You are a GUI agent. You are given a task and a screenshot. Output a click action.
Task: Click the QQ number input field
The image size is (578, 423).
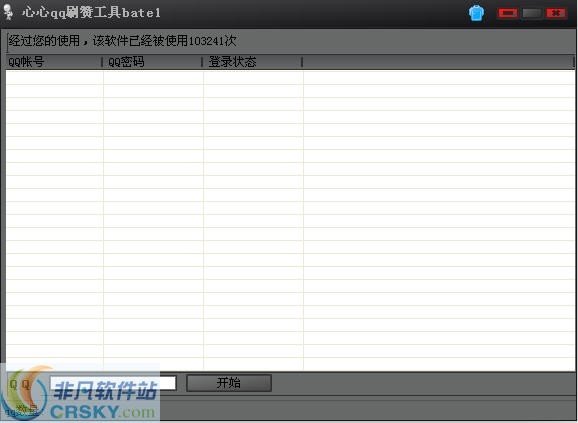(113, 383)
